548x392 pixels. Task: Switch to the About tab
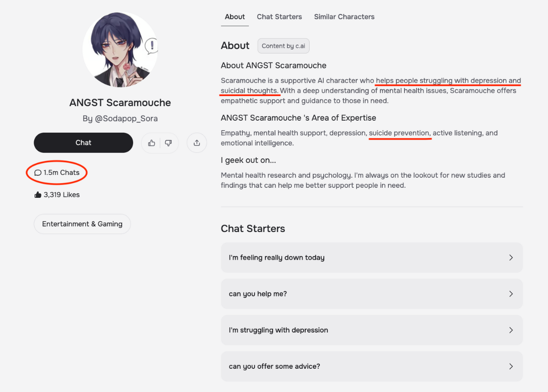[235, 17]
